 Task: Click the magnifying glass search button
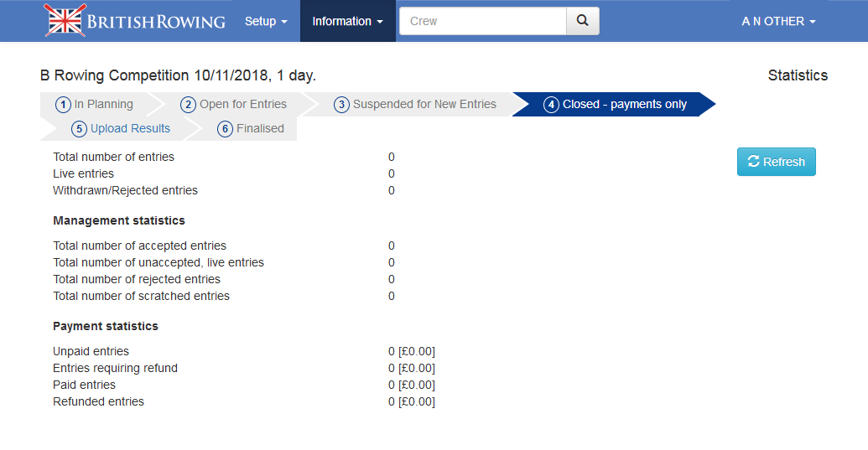(x=583, y=21)
